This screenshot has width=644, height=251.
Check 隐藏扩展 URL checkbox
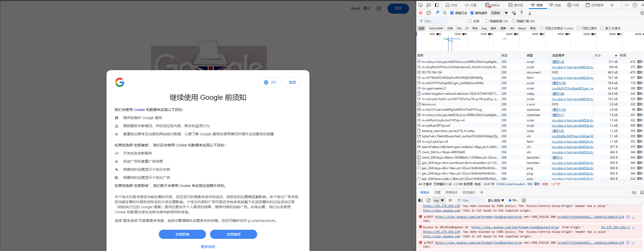tap(514, 21)
